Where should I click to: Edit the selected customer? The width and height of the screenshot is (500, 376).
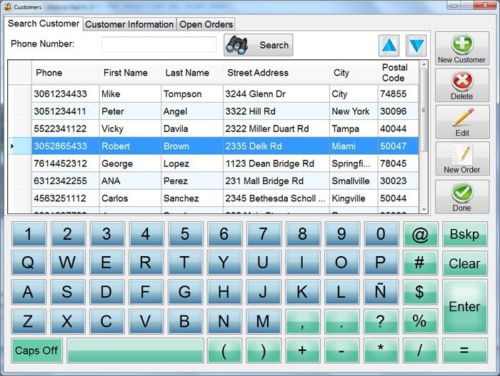[x=462, y=122]
